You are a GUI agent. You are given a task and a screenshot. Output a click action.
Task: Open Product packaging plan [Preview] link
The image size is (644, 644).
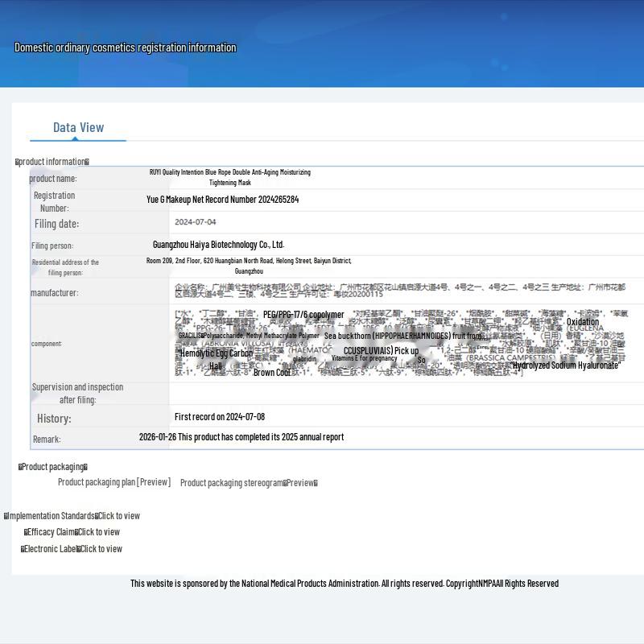pyautogui.click(x=114, y=482)
